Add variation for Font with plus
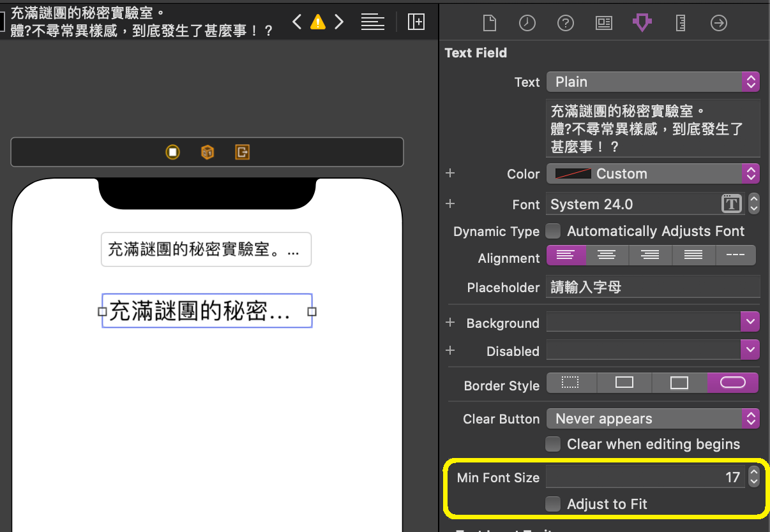Image resolution: width=770 pixels, height=532 pixels. click(450, 203)
